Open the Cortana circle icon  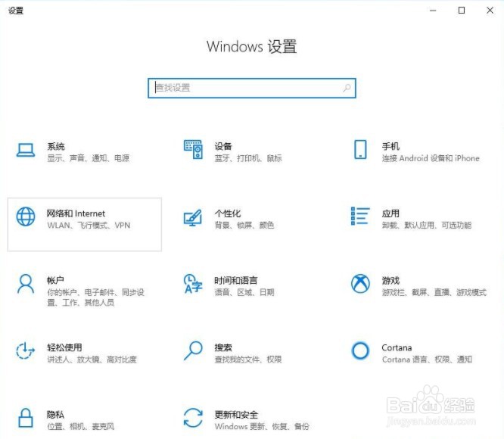[x=360, y=350]
